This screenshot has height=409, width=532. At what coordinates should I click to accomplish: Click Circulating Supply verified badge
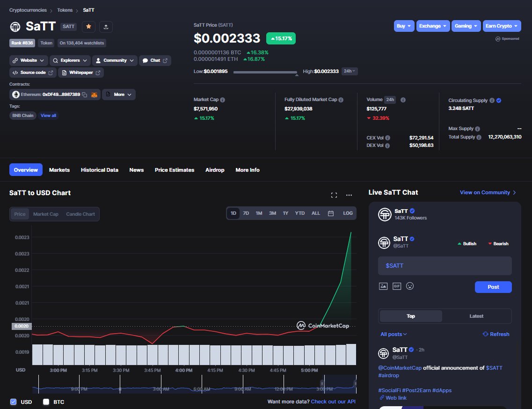pyautogui.click(x=499, y=101)
